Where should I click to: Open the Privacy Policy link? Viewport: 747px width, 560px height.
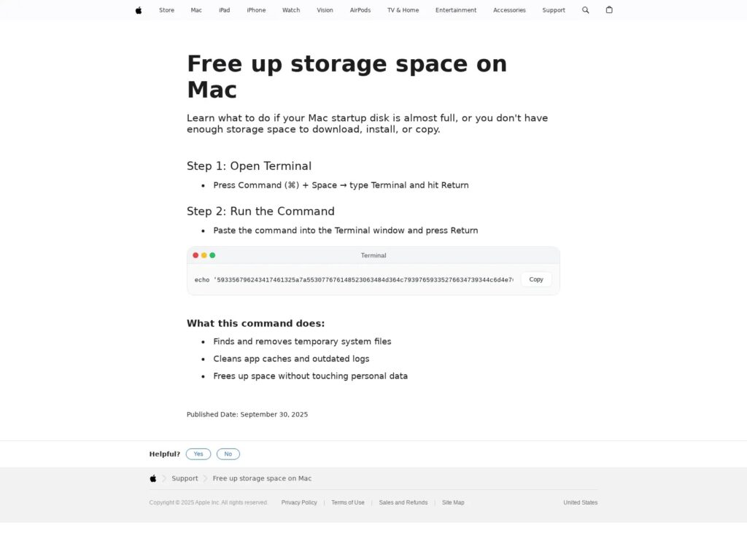(299, 502)
